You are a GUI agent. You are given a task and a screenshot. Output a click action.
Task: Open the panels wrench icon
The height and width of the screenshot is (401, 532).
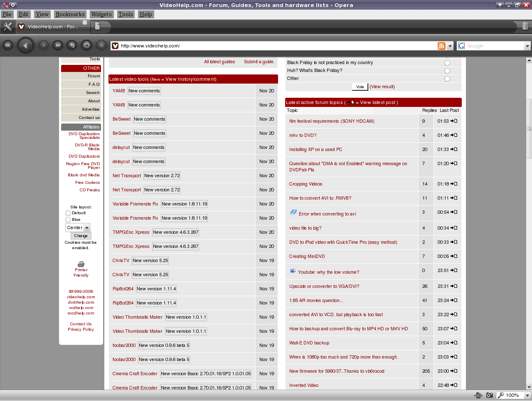7,27
